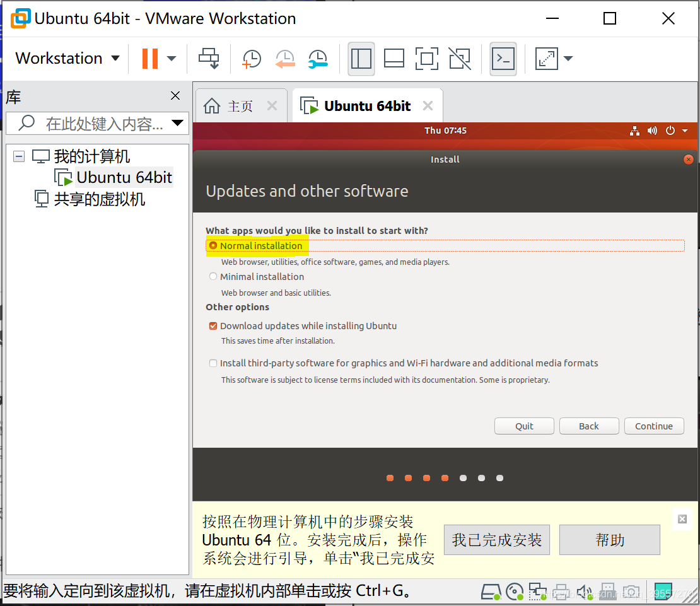Click the Ubuntu network status icon
Viewport: 700px width, 606px height.
(634, 131)
